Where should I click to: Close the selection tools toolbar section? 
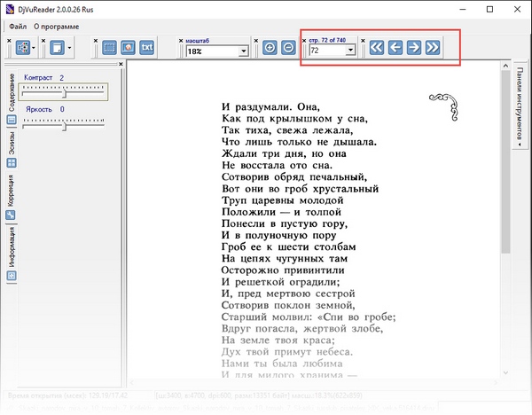[x=96, y=41]
